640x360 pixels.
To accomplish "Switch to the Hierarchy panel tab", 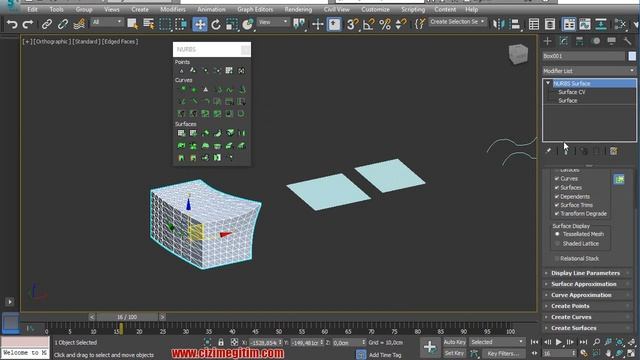I will pyautogui.click(x=580, y=41).
